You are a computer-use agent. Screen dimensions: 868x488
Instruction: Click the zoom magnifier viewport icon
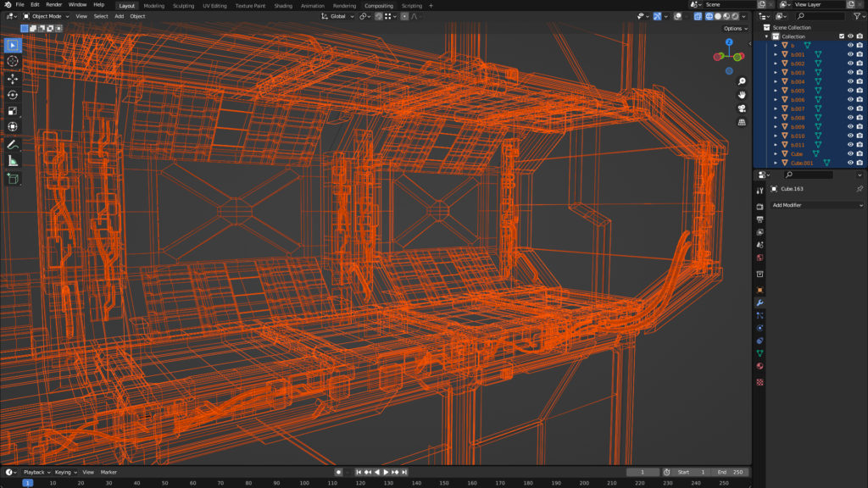(742, 81)
